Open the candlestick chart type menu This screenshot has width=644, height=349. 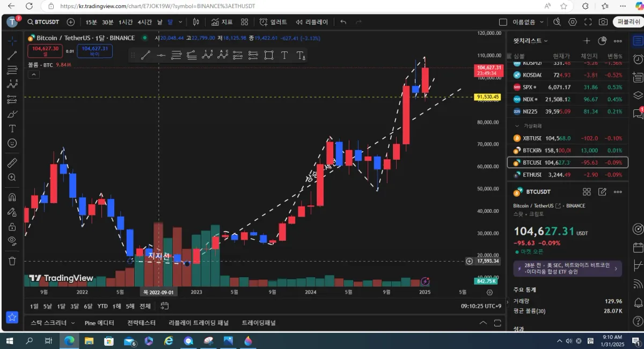click(x=196, y=22)
